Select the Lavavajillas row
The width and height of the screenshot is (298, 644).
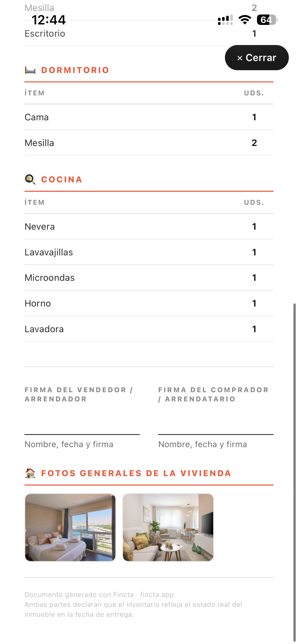pyautogui.click(x=149, y=252)
